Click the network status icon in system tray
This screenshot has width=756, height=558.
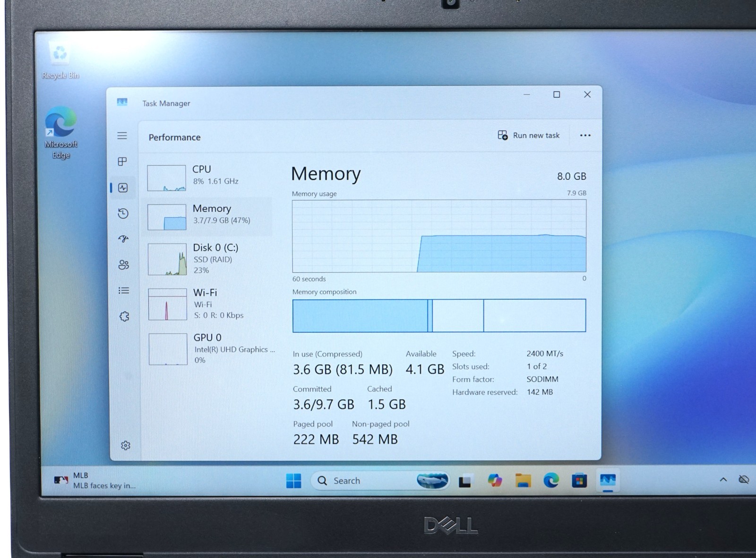click(x=744, y=480)
